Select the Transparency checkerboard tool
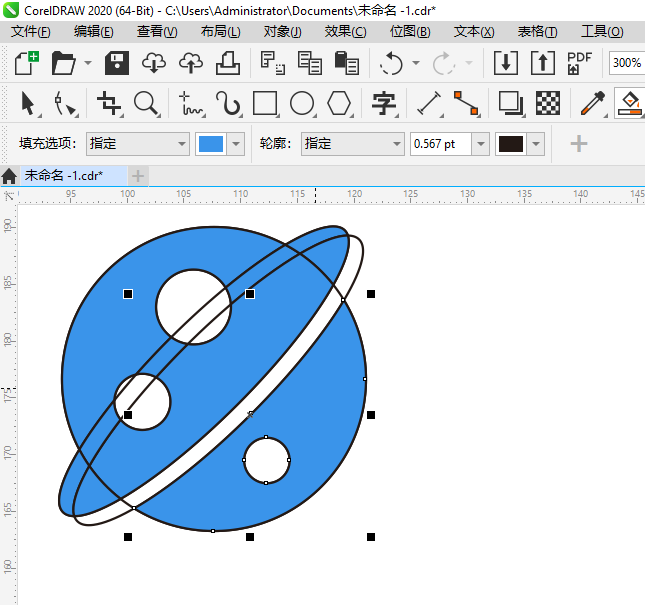 coord(547,104)
